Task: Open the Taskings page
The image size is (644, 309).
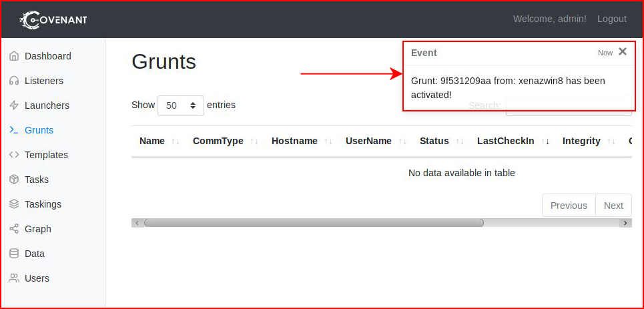Action: 43,204
